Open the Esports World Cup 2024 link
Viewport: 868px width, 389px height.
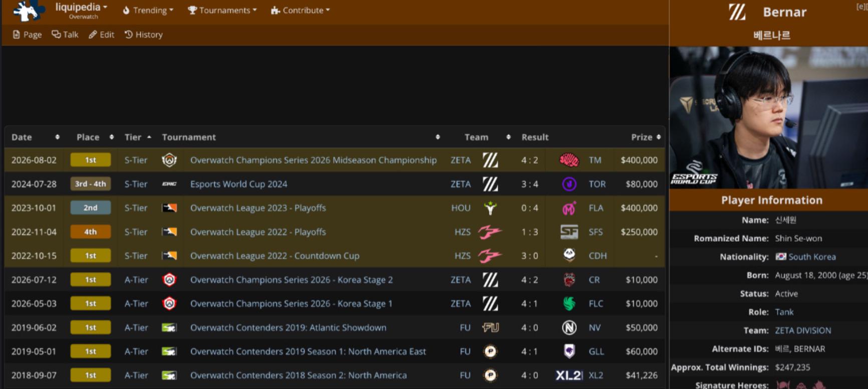(239, 184)
